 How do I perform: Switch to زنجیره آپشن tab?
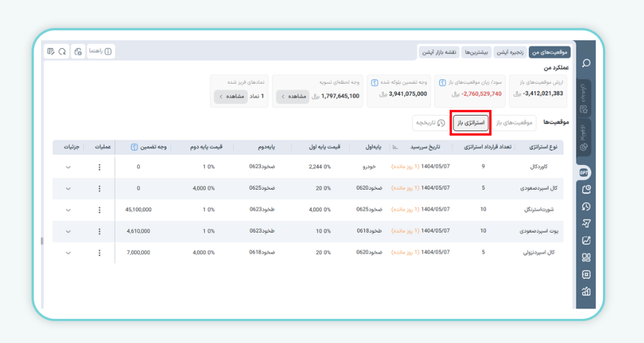click(x=511, y=52)
